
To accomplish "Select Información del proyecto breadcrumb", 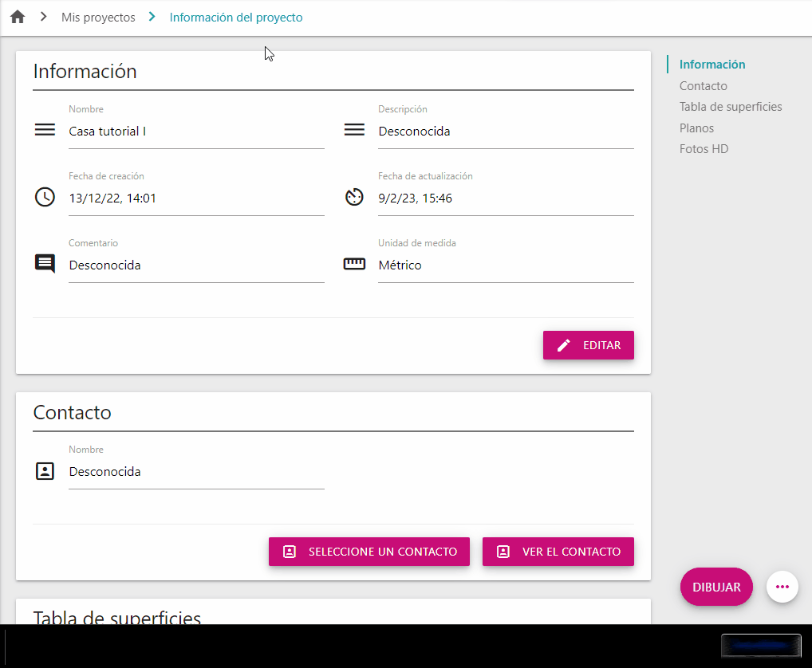I will click(236, 17).
